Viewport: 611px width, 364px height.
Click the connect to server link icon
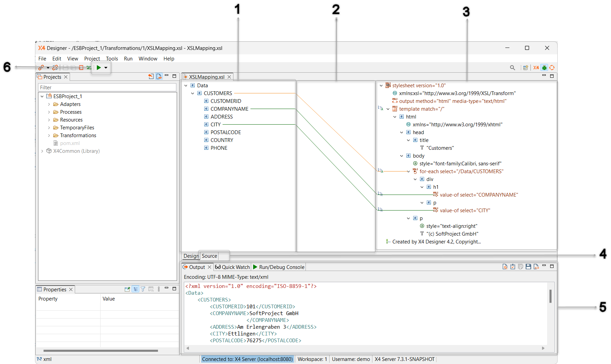click(41, 68)
